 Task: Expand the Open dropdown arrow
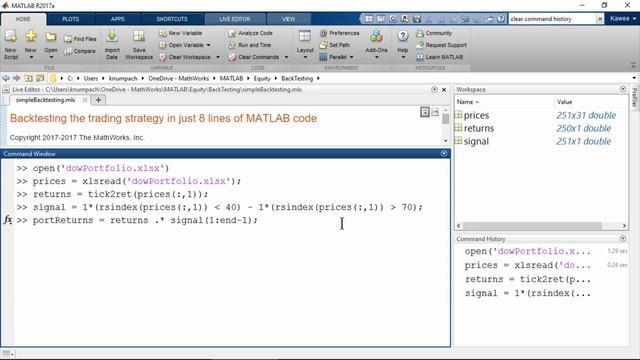[51, 57]
